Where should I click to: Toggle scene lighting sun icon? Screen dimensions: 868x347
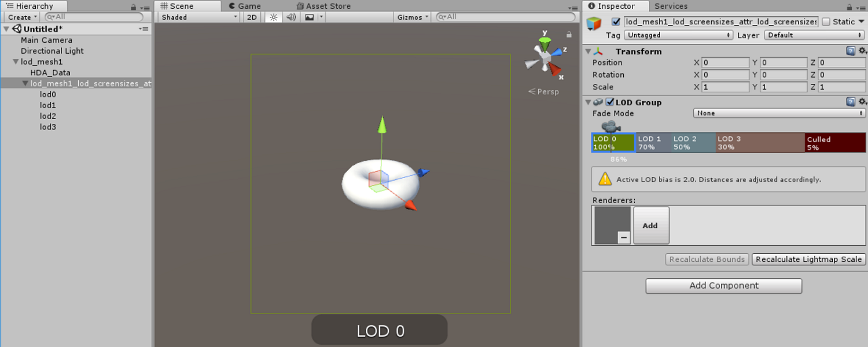pyautogui.click(x=274, y=17)
